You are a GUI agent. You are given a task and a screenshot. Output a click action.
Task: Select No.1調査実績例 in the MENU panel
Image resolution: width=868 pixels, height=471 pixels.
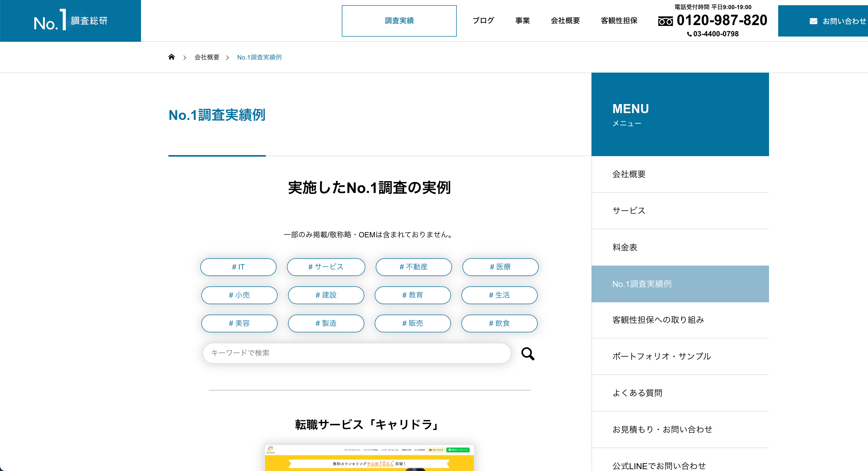(642, 284)
